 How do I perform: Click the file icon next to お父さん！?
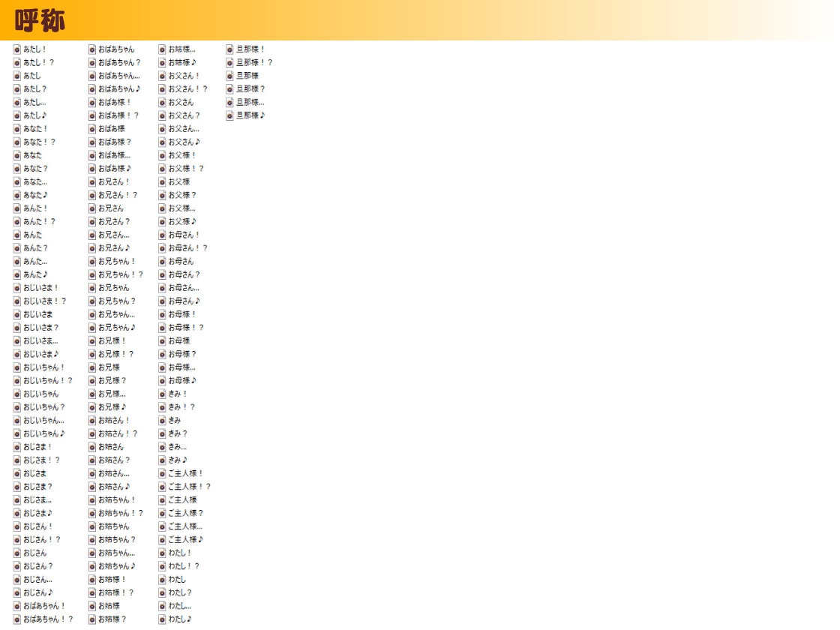(x=162, y=76)
